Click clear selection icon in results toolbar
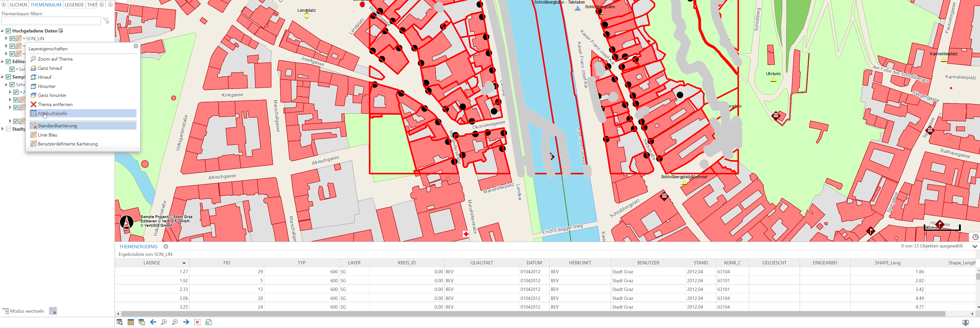 (197, 322)
